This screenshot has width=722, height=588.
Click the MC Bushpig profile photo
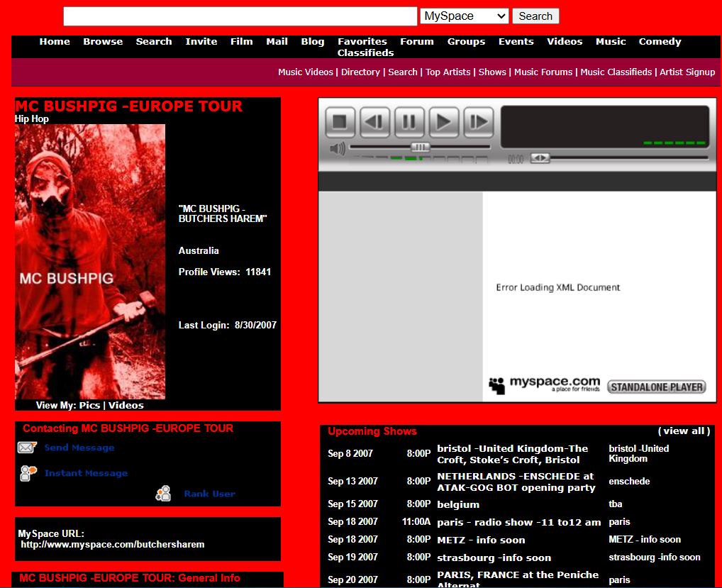[x=90, y=262]
